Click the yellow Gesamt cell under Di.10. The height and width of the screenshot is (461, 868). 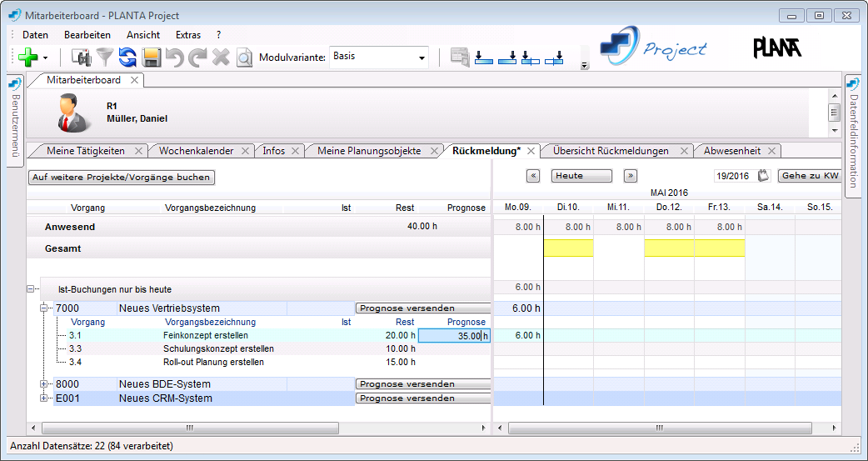(x=568, y=248)
